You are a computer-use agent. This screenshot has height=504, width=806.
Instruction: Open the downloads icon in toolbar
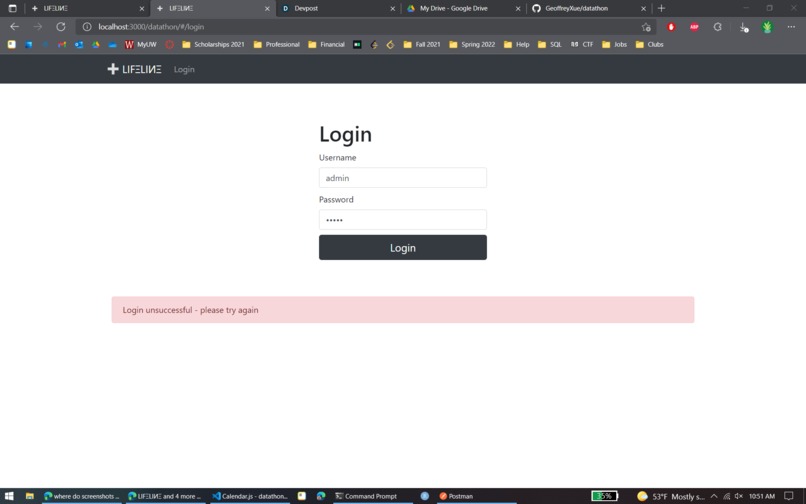[x=743, y=27]
